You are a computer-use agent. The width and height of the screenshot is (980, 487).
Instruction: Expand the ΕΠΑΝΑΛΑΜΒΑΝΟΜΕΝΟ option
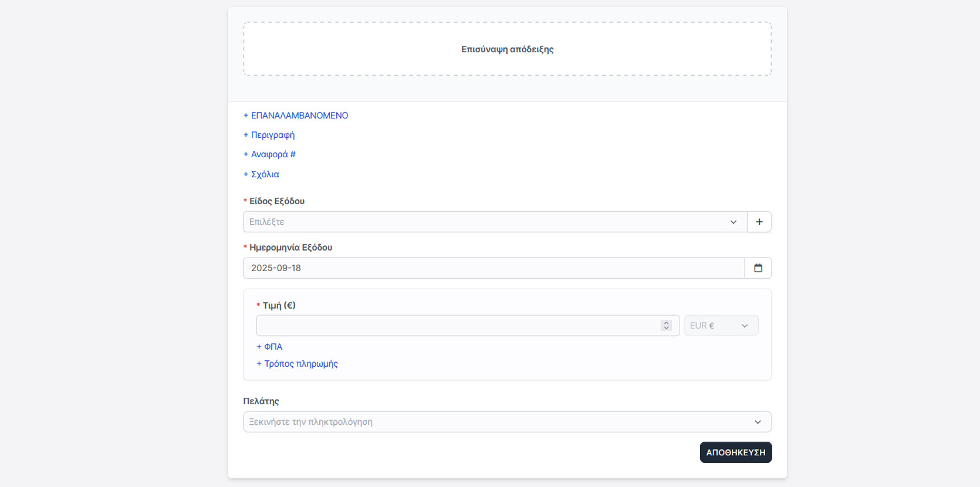pos(296,116)
